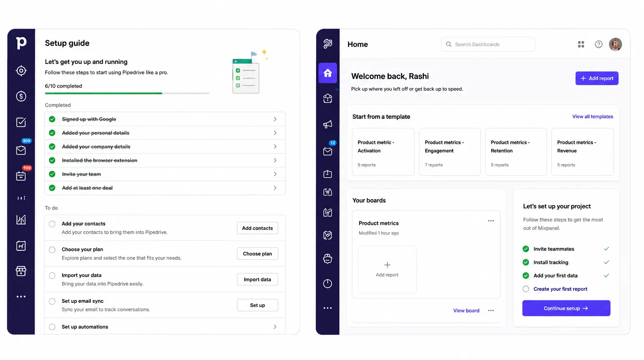The height and width of the screenshot is (360, 644).
Task: Check the Create your first report circle
Action: coord(526,289)
